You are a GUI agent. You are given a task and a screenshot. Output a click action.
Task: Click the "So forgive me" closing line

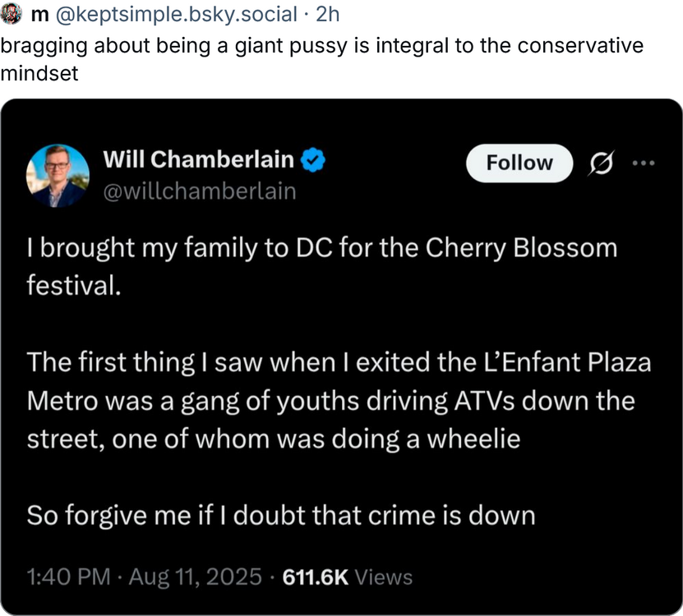tap(281, 515)
